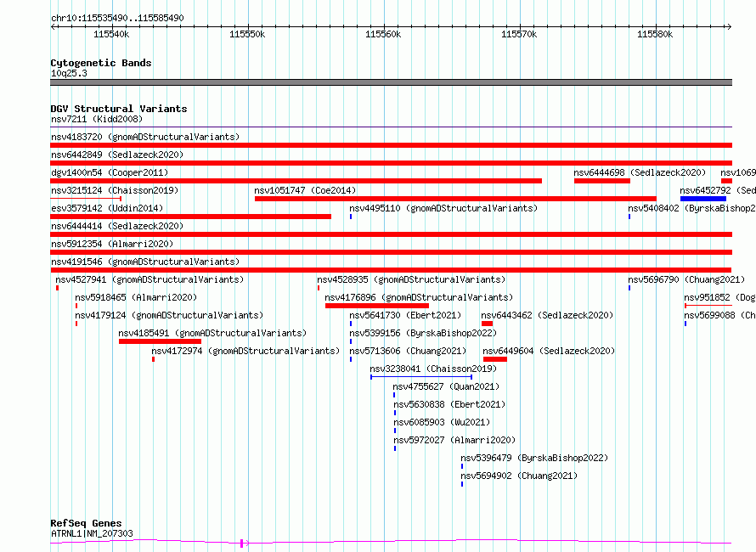The width and height of the screenshot is (756, 552).
Task: Open the nsv4755627 (Quan2021) label
Action: [x=446, y=386]
